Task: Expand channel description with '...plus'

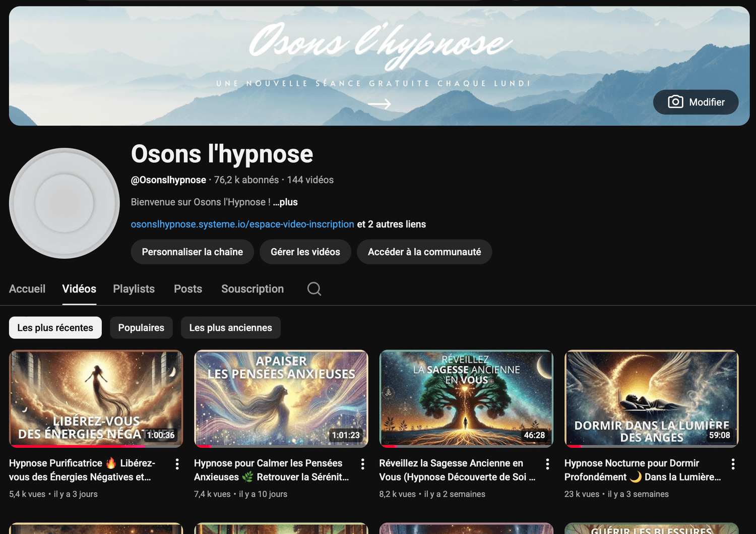Action: coord(286,202)
